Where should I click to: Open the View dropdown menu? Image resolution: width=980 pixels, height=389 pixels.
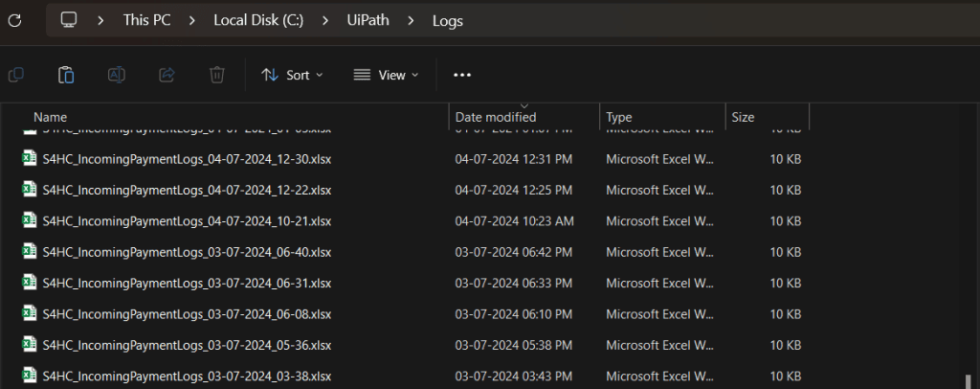click(x=386, y=75)
